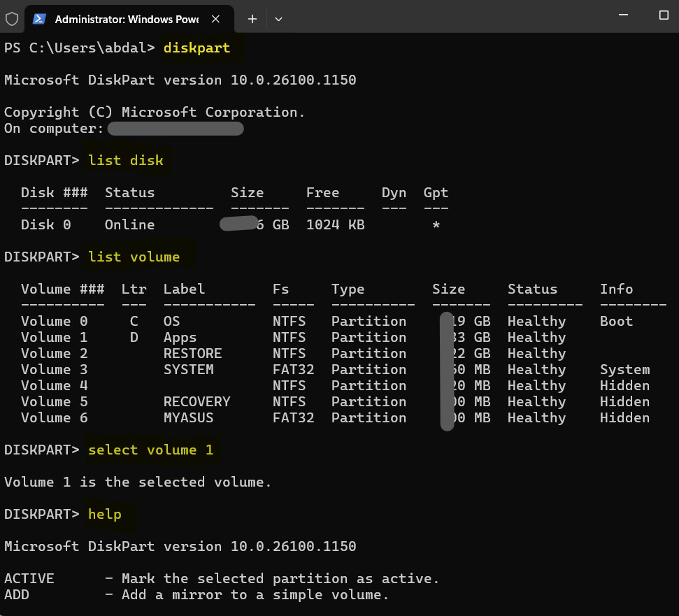Select the Administrator: Windows PowerShell tab
679x616 pixels.
(129, 19)
